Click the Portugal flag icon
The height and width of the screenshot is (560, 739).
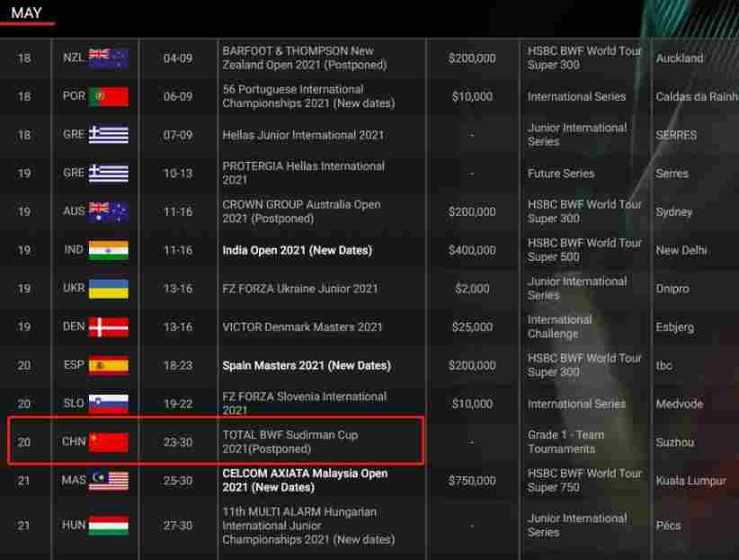point(109,96)
